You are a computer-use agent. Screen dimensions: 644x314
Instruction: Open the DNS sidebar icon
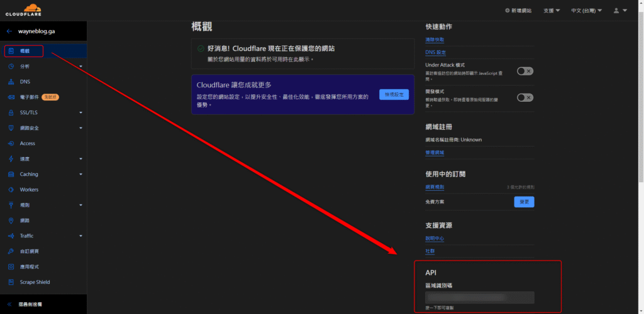tap(11, 82)
